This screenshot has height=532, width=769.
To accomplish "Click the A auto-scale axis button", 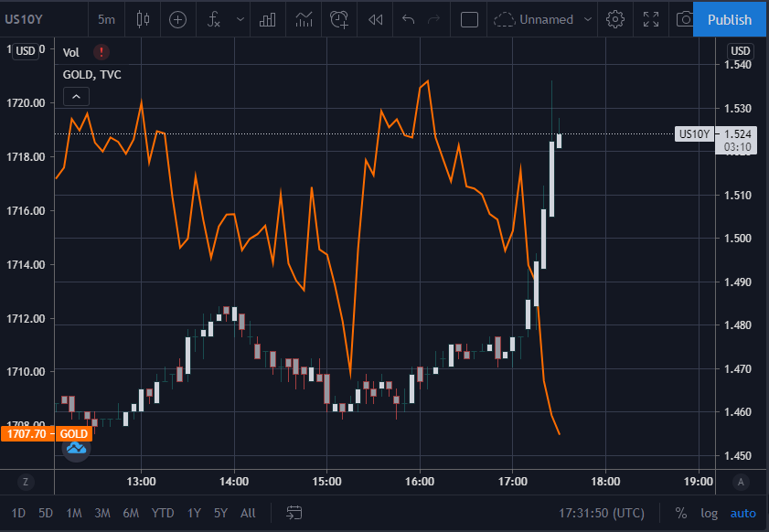I will [741, 482].
